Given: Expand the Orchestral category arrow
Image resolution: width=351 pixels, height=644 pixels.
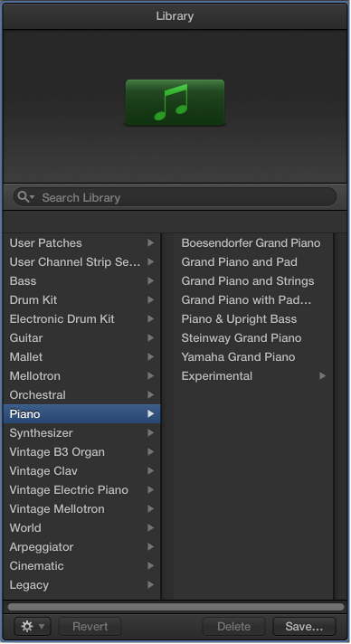Looking at the screenshot, I should pyautogui.click(x=151, y=394).
